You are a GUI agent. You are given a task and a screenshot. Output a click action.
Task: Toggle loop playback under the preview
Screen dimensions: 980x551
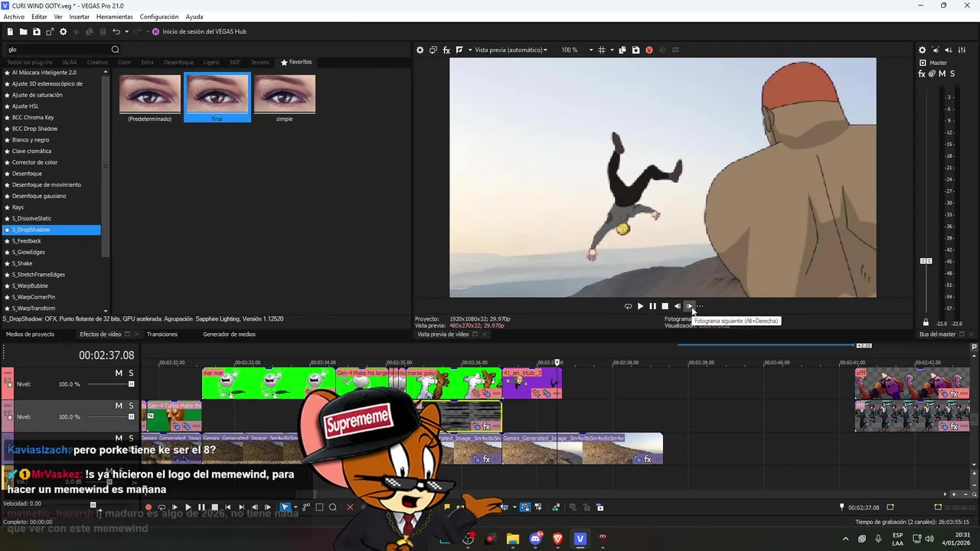[628, 306]
